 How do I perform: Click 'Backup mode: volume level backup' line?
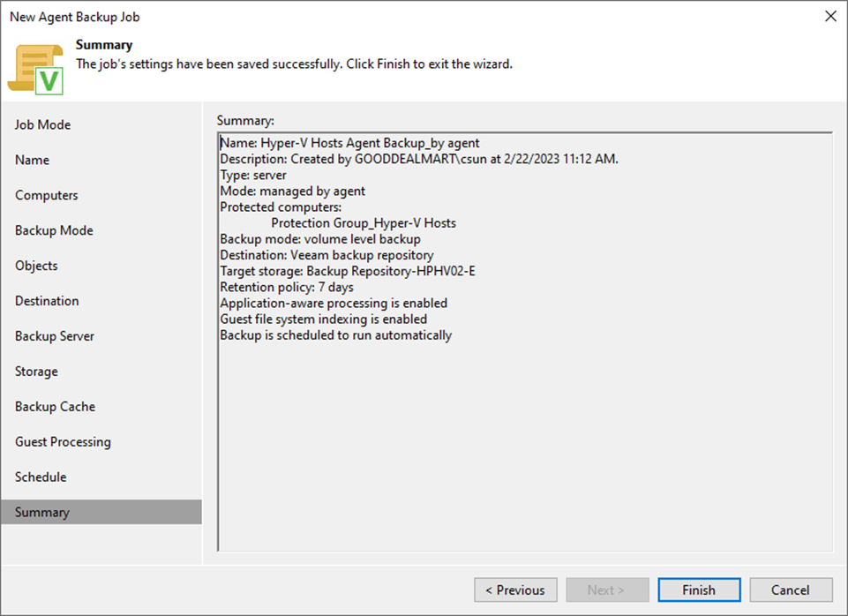(x=320, y=239)
